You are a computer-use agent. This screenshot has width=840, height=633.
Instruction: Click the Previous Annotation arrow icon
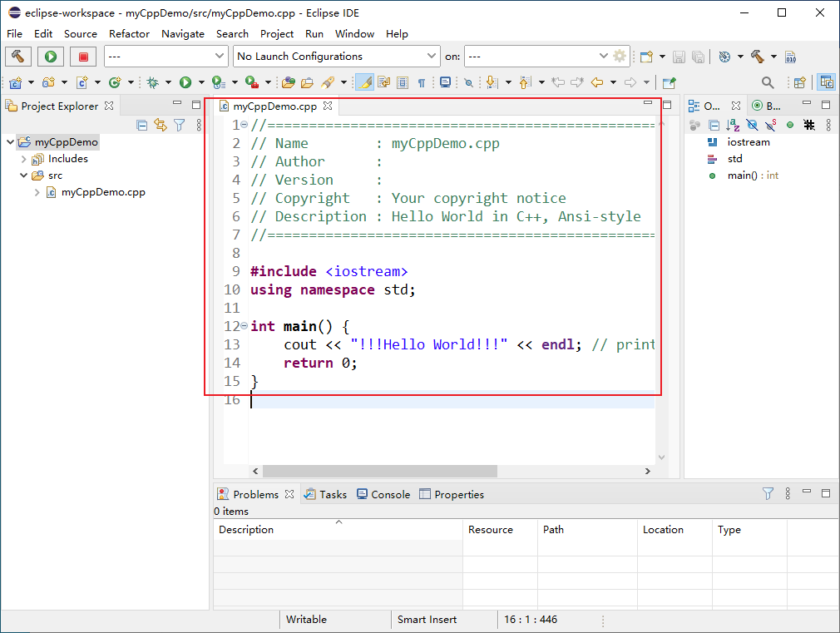(x=525, y=82)
